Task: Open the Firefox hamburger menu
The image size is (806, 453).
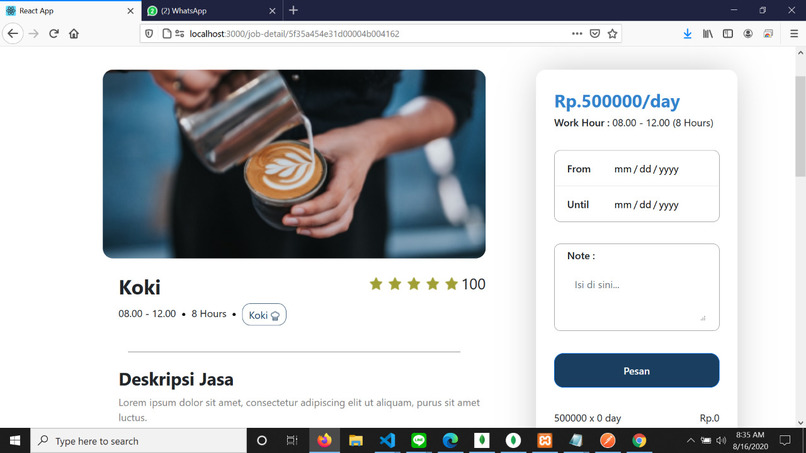Action: coord(794,34)
